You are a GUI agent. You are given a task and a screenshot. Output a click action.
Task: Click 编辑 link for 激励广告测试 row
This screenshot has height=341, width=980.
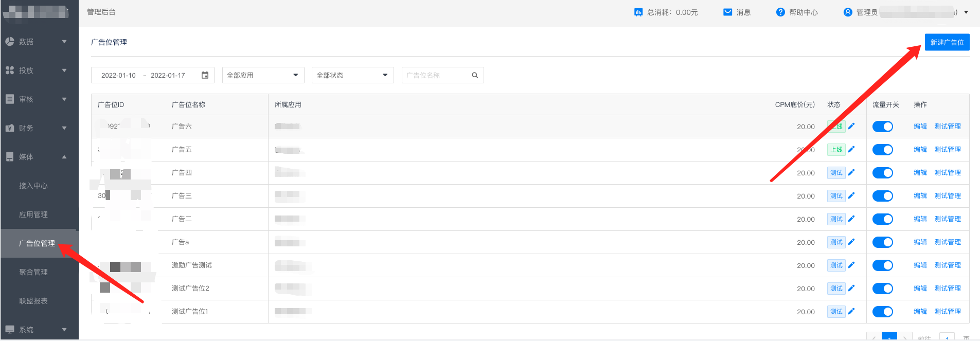click(920, 265)
